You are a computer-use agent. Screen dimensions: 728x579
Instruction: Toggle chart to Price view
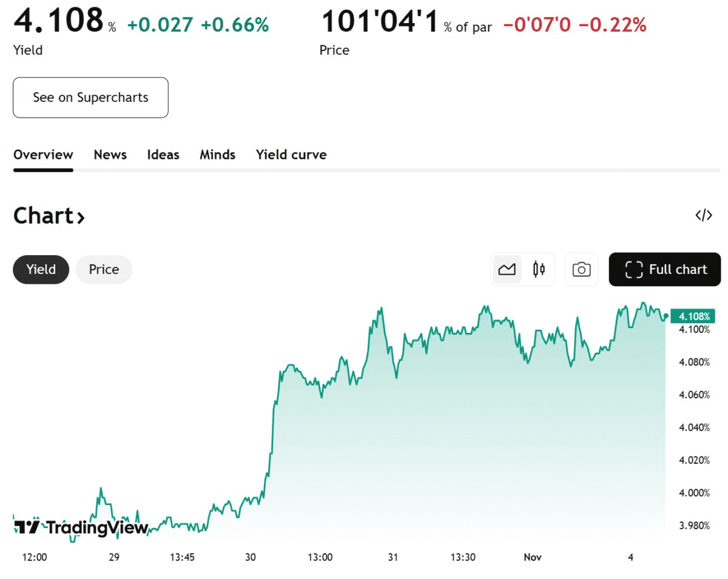(x=104, y=269)
